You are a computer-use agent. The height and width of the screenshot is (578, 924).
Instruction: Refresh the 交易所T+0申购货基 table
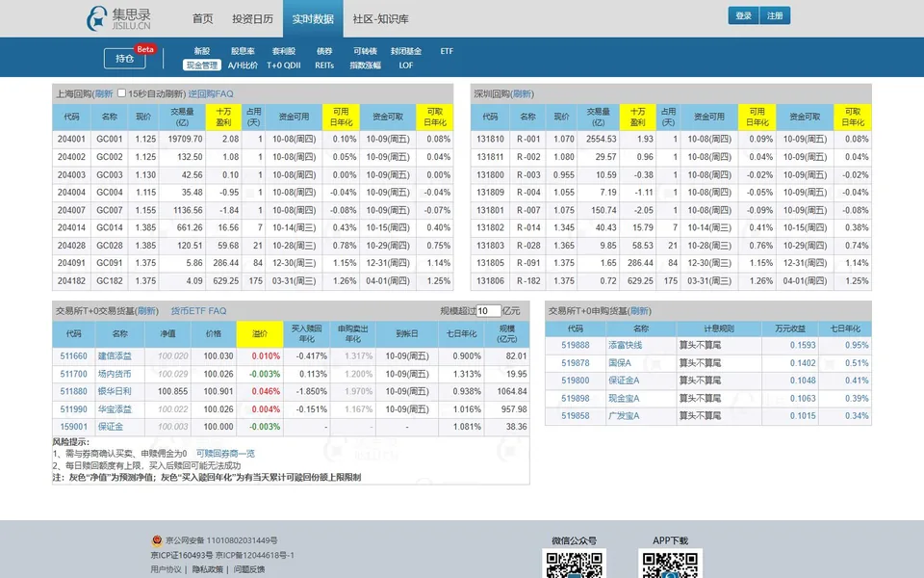(x=639, y=311)
